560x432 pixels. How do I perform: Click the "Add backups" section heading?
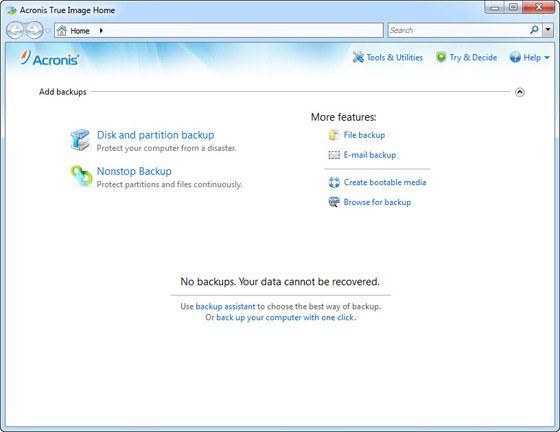tap(63, 92)
